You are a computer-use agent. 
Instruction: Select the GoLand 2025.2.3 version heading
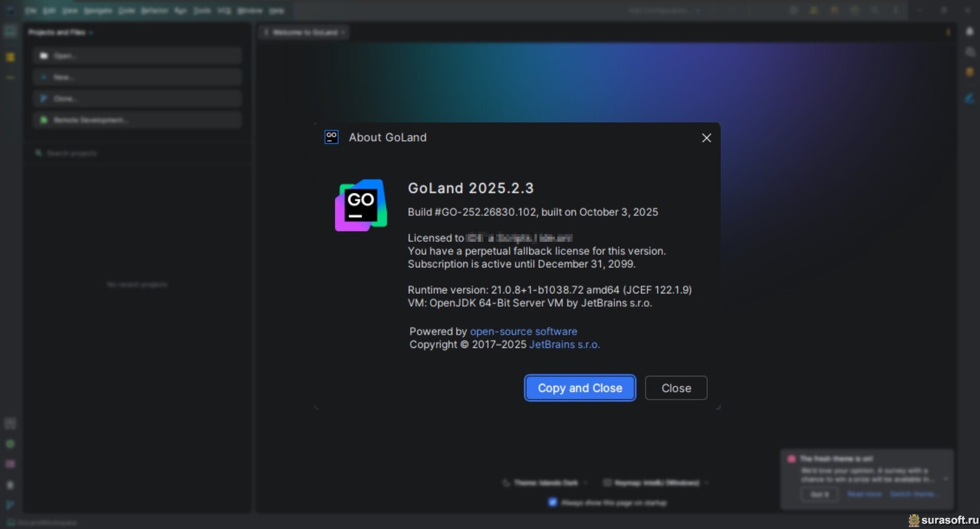471,188
